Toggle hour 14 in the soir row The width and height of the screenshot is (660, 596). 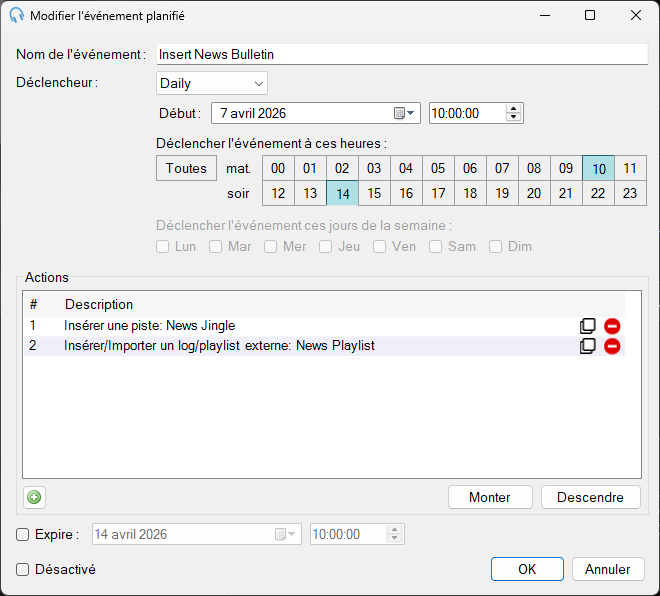point(342,193)
